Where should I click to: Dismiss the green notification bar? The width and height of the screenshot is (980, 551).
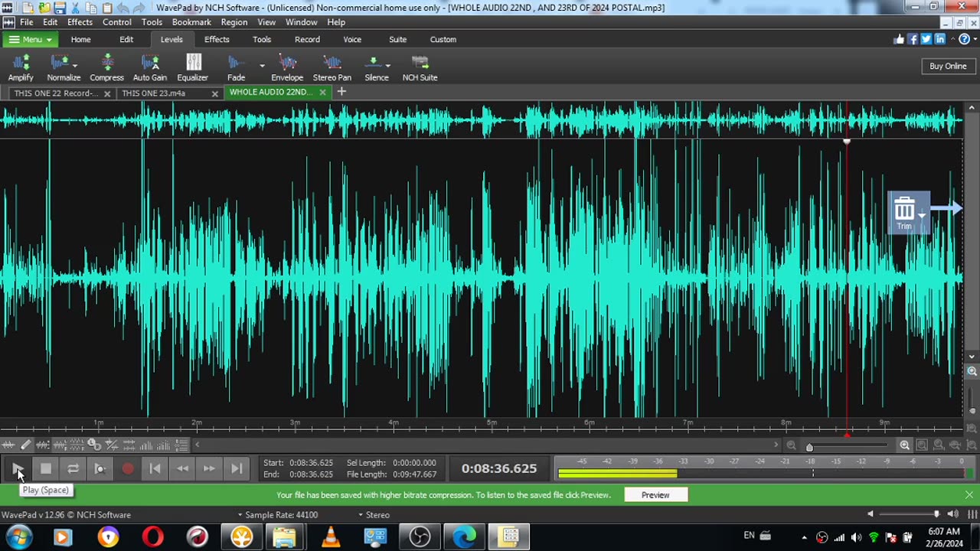969,495
